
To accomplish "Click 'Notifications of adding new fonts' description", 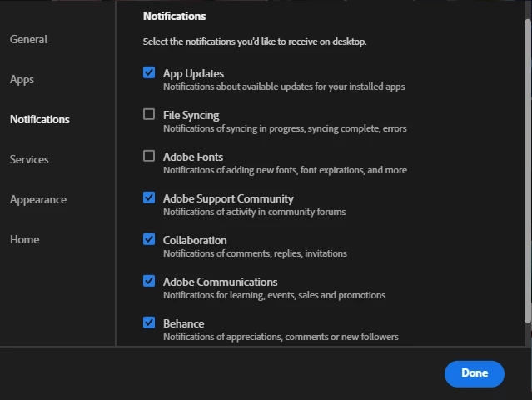I will pos(285,170).
